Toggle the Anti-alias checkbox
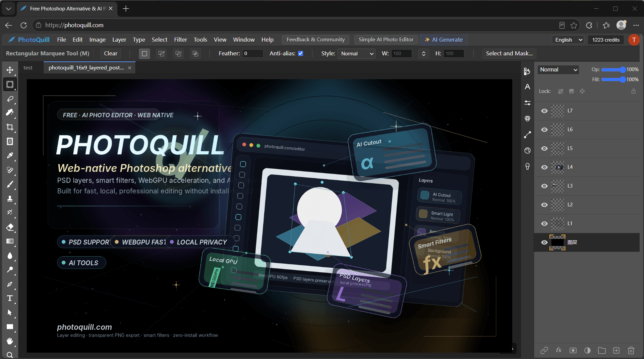The width and height of the screenshot is (644, 359). 301,53
